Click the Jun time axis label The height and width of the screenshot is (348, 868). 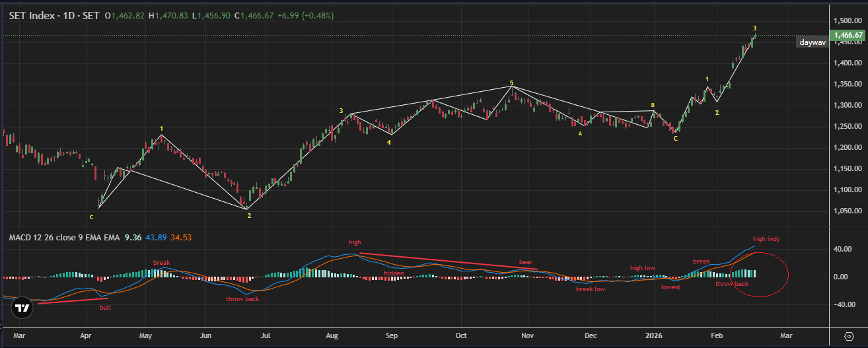(205, 336)
